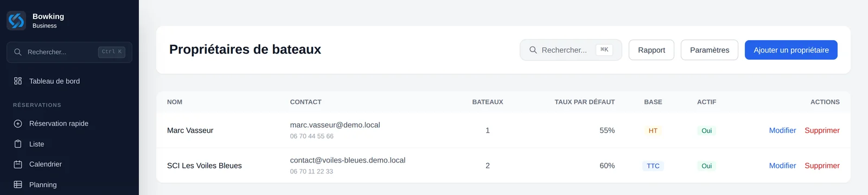
Task: Open the Paramètres button
Action: (710, 50)
